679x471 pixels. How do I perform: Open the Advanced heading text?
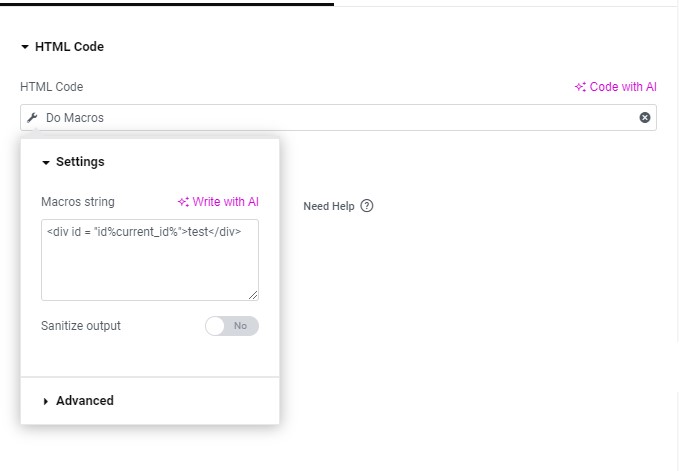pos(85,400)
